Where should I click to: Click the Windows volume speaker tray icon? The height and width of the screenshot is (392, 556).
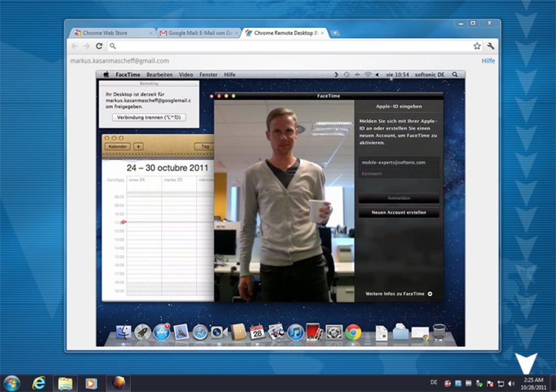(511, 383)
